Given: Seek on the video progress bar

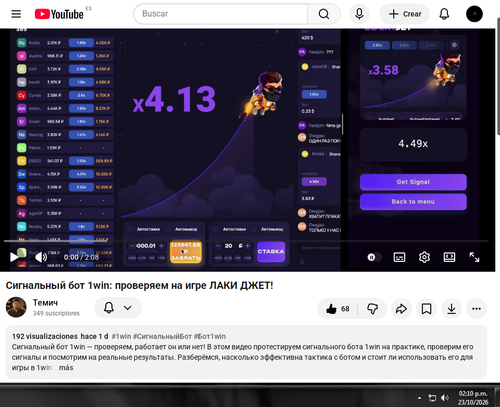Looking at the screenshot, I should (246, 241).
